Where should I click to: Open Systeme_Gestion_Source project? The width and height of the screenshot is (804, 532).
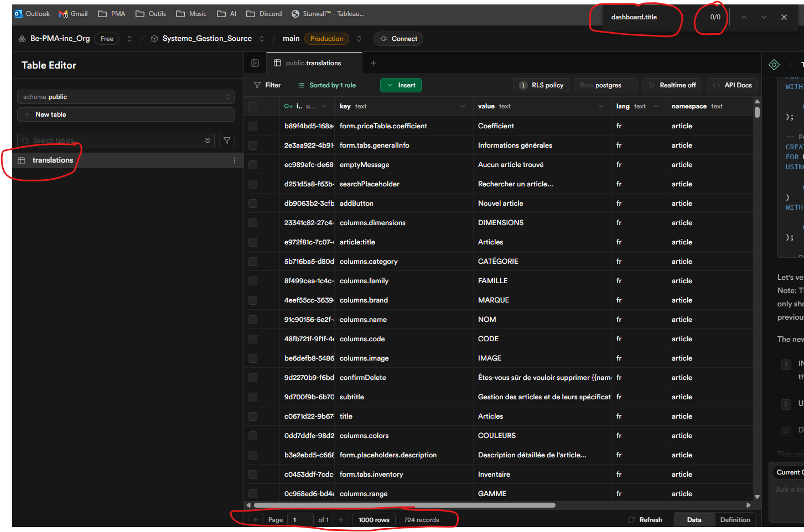pos(207,39)
